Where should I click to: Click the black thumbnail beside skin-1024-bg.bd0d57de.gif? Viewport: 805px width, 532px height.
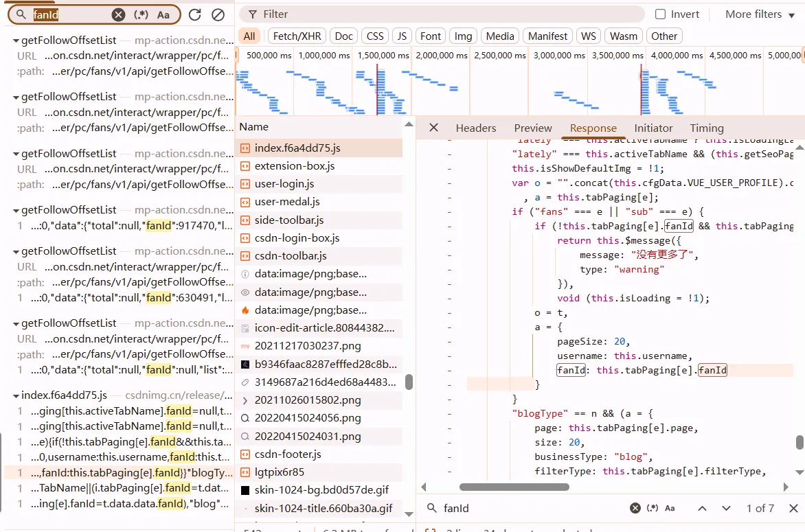[x=245, y=490]
